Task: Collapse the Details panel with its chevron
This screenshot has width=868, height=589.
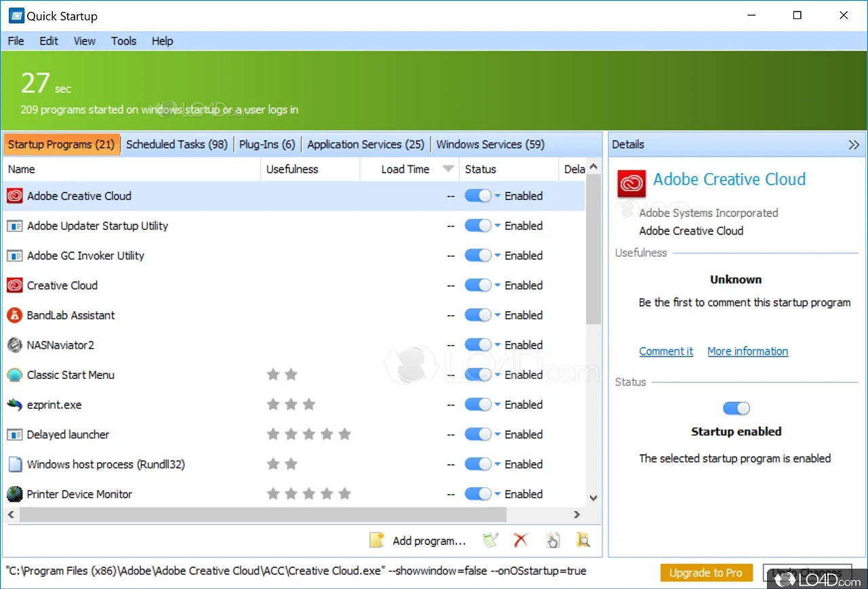Action: pos(854,144)
